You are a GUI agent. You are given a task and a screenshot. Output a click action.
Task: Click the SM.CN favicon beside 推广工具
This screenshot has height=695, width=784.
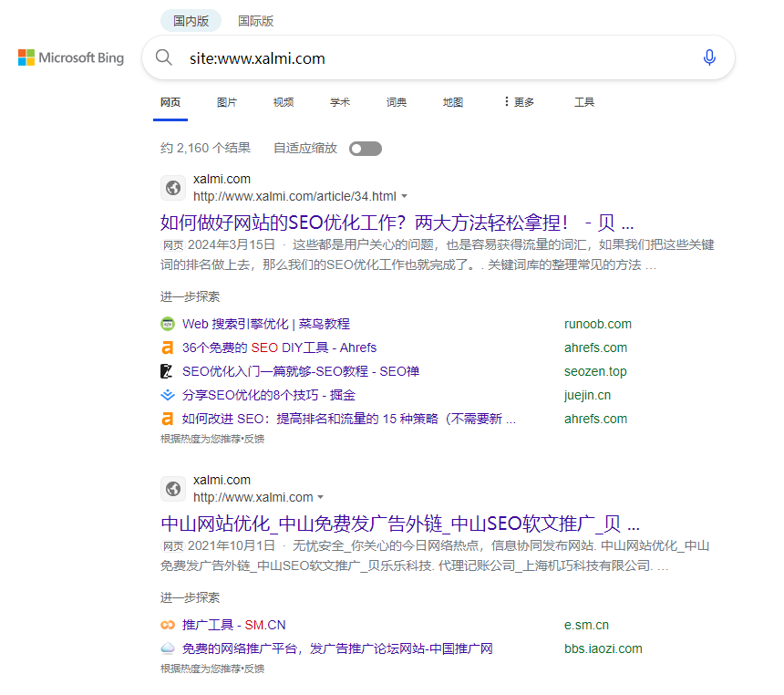[x=168, y=625]
